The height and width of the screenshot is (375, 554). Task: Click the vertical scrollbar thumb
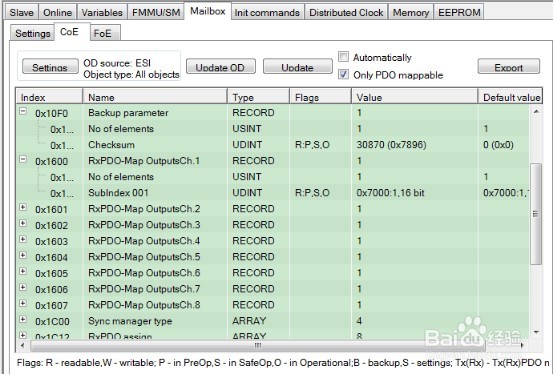click(536, 214)
